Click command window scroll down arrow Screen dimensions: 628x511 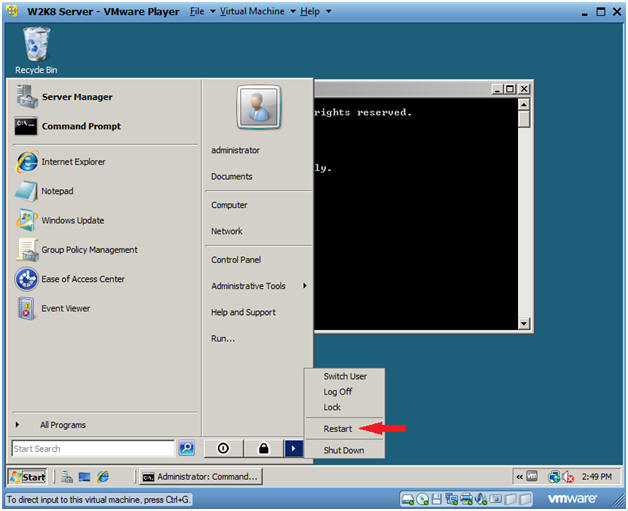pyautogui.click(x=524, y=323)
